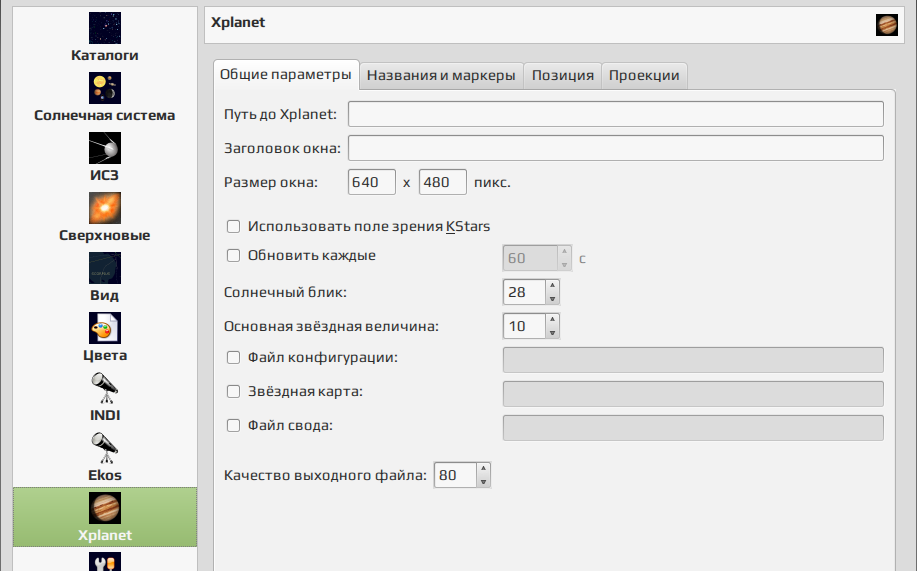The image size is (917, 571).
Task: Increase the Качество выходного файла value
Action: pyautogui.click(x=483, y=469)
